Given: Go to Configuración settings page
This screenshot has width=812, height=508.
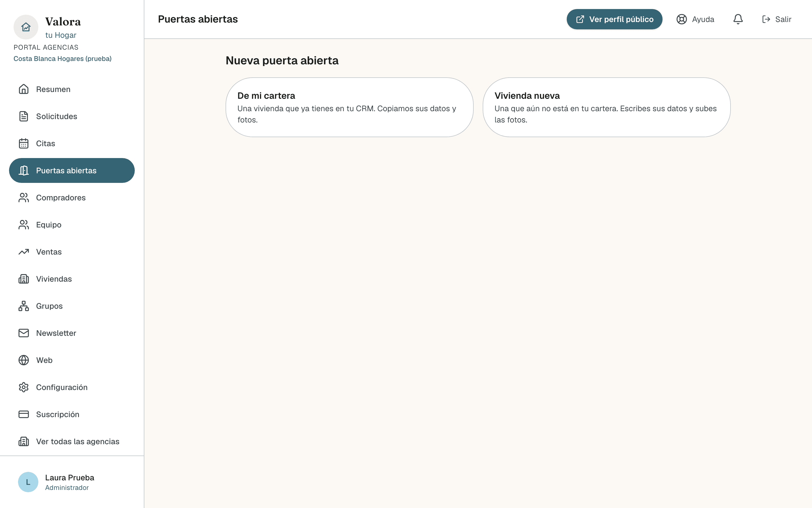Looking at the screenshot, I should [72, 387].
